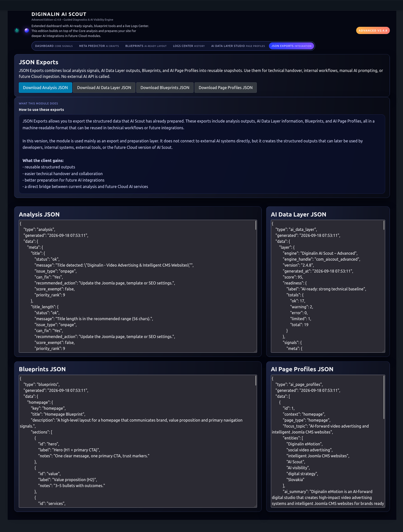Click the "engine_handle": "com_aiscout_advanced" line
Image resolution: width=403 pixels, height=532 pixels.
tap(321, 259)
